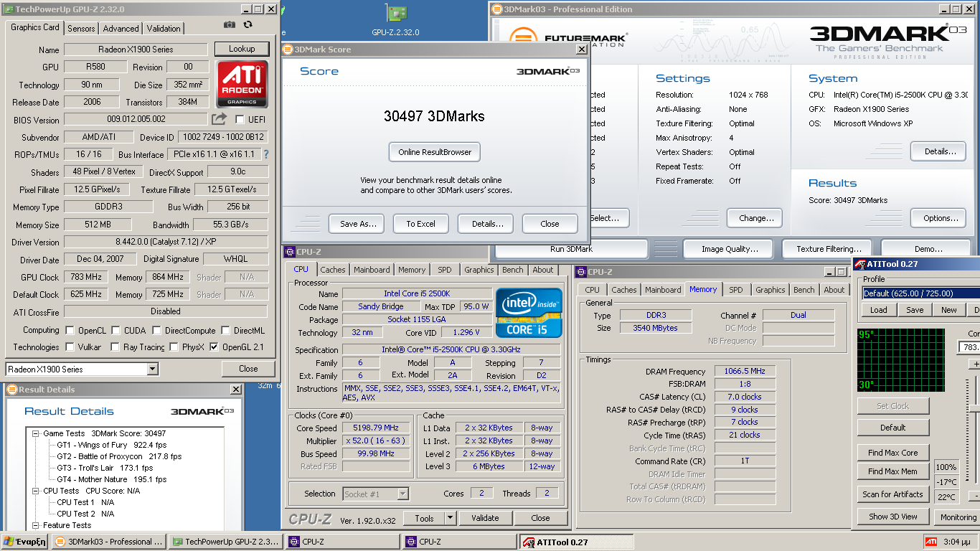
Task: Switch to the GPU-Z Sensors tab
Action: coord(81,29)
